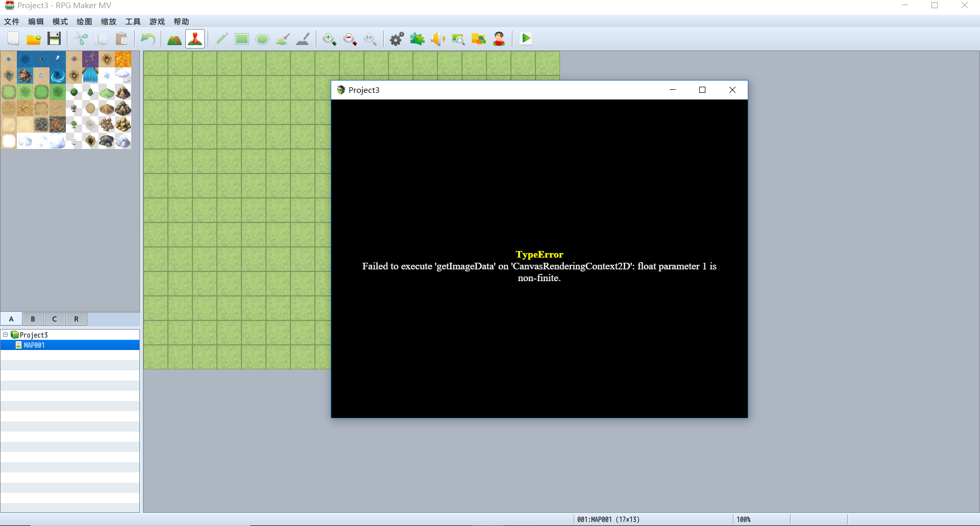Click the Cut scissors icon
The width and height of the screenshot is (980, 526).
click(81, 39)
